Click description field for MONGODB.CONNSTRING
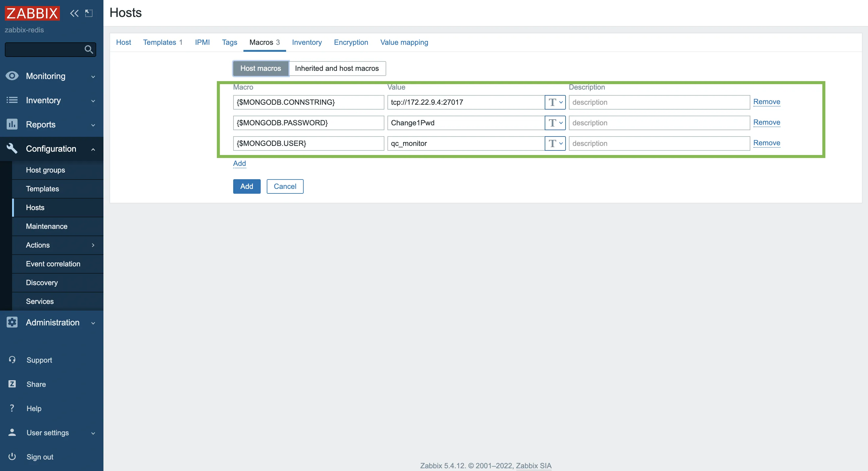868x471 pixels. 659,102
